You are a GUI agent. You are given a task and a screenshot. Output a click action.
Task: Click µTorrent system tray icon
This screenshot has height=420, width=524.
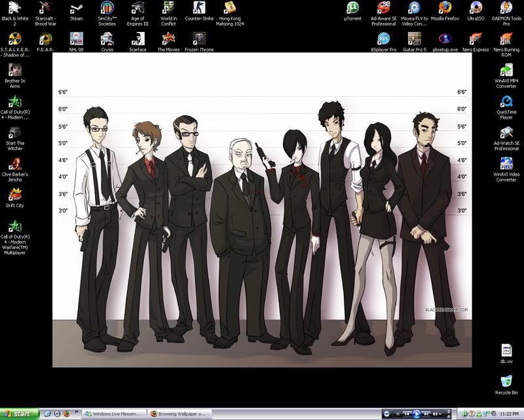[465, 414]
